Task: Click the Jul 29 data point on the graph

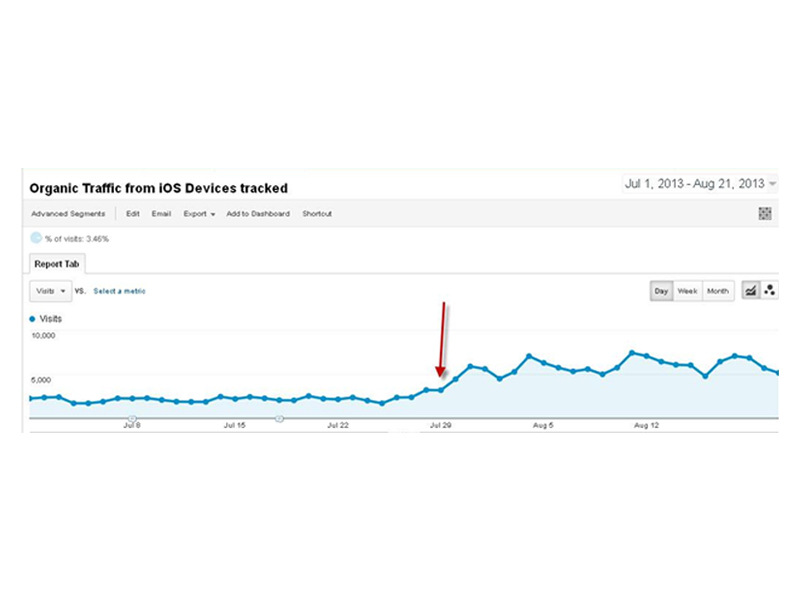Action: coord(440,390)
